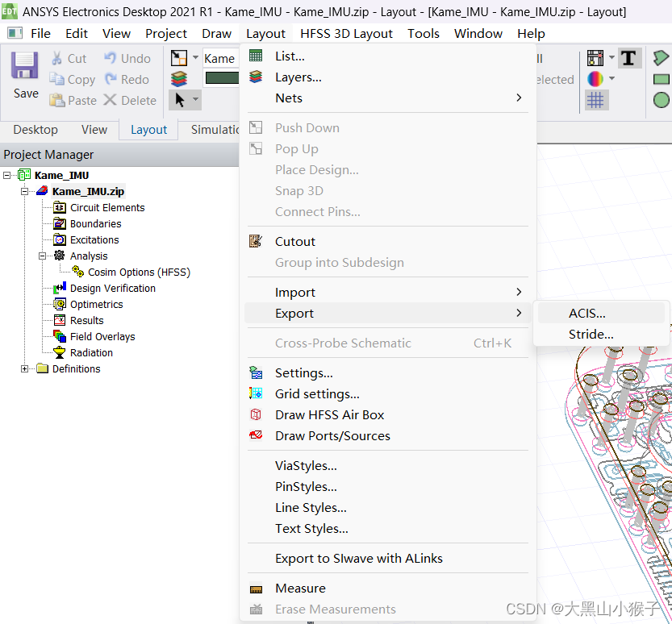Click Cutout in Layout menu
The height and width of the screenshot is (624, 672).
388,242
